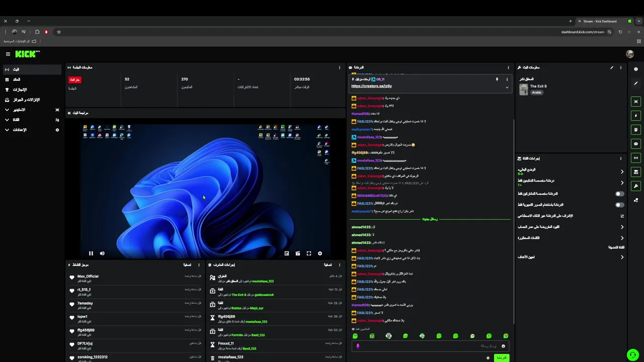Toggle the emotes-only chat switch
This screenshot has height=362, width=644.
coord(620,205)
